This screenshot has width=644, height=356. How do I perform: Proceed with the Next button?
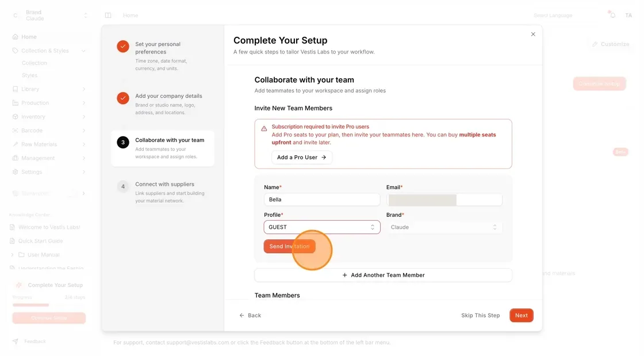pos(521,315)
